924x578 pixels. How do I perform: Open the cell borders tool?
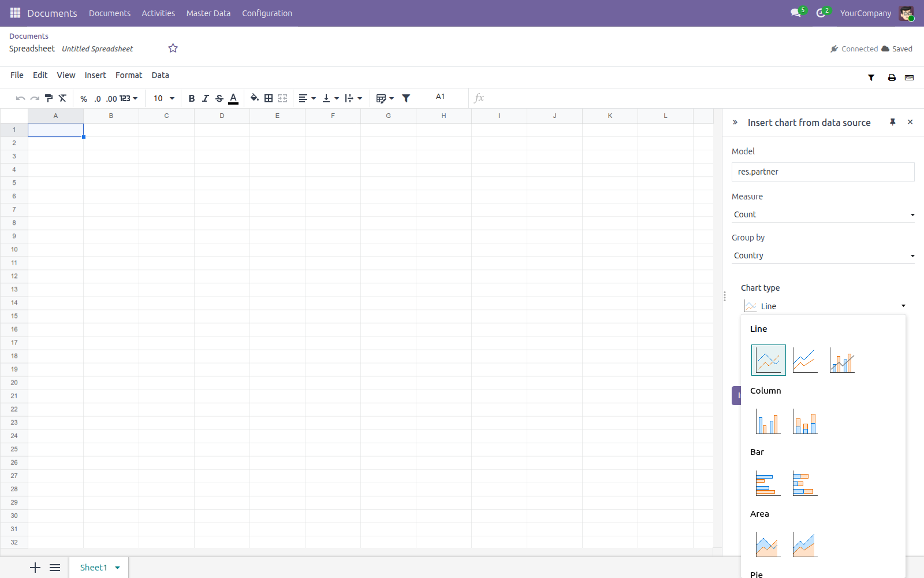[269, 98]
